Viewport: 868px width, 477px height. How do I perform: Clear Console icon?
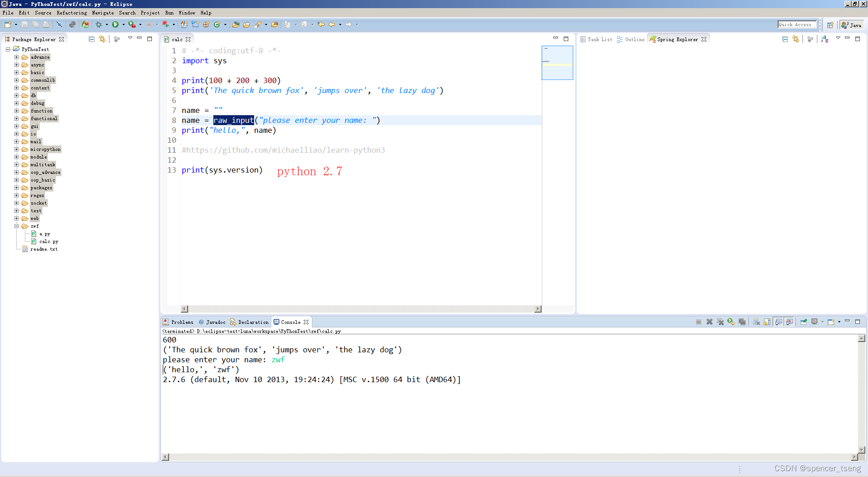[x=756, y=322]
